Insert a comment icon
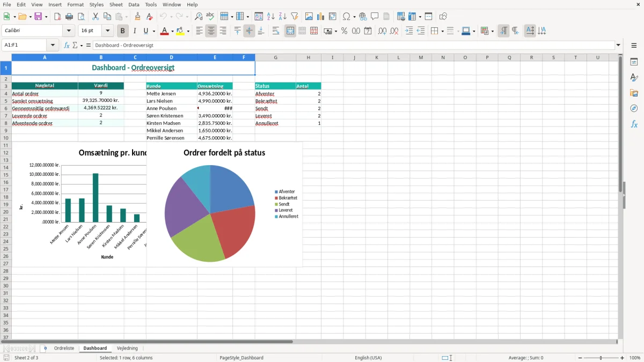 [375, 17]
